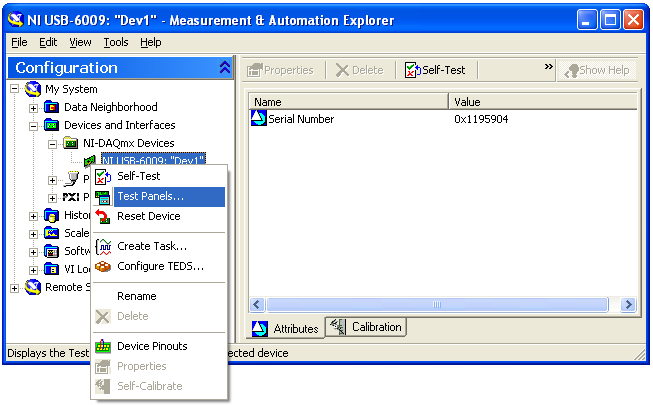Click the VI Logger folder icon

pos(51,269)
